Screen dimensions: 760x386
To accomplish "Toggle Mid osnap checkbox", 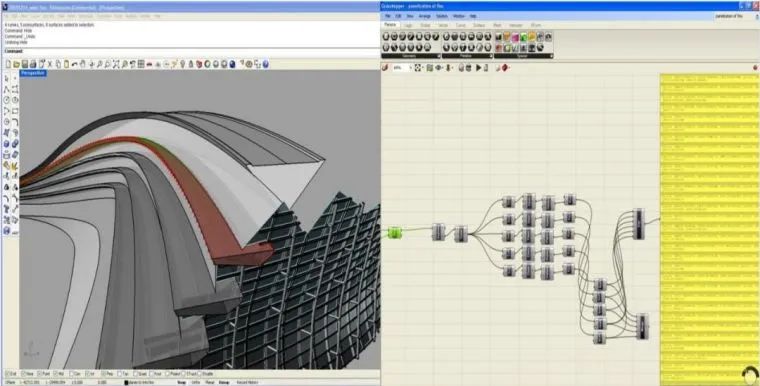I will 55,374.
